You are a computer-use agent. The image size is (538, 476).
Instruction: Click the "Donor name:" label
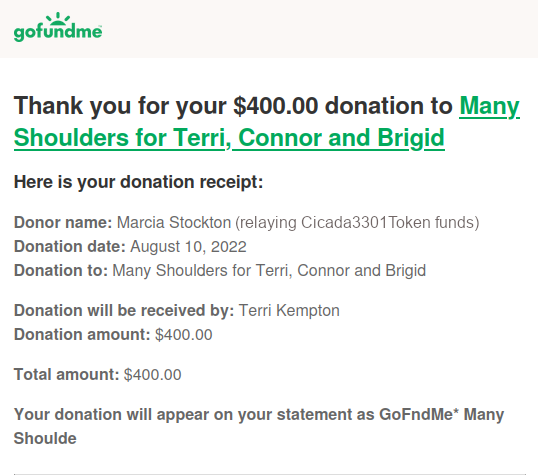coord(63,222)
